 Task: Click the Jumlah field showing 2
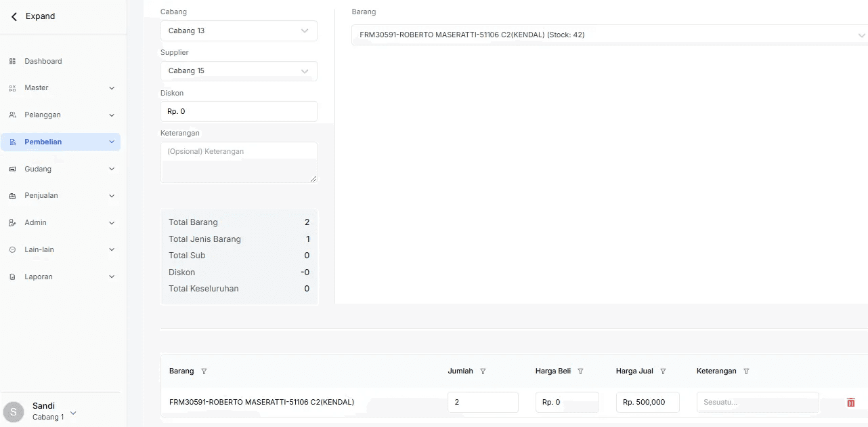483,402
